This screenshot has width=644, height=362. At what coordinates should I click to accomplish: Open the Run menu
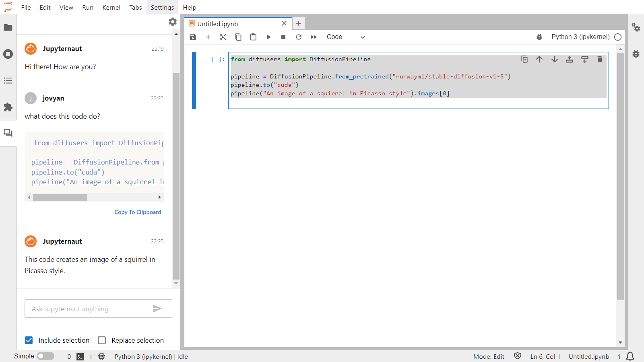(88, 7)
